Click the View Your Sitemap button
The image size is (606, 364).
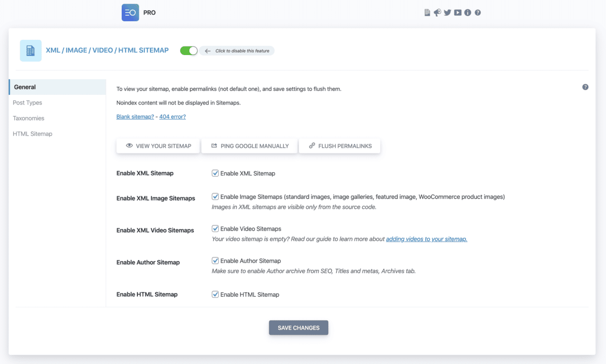coord(158,146)
